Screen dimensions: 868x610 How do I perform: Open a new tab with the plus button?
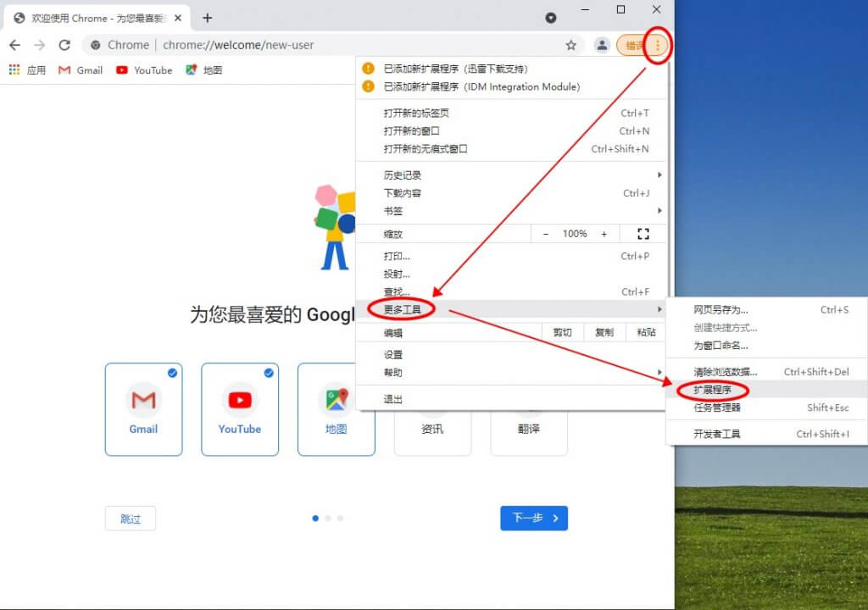coord(208,18)
